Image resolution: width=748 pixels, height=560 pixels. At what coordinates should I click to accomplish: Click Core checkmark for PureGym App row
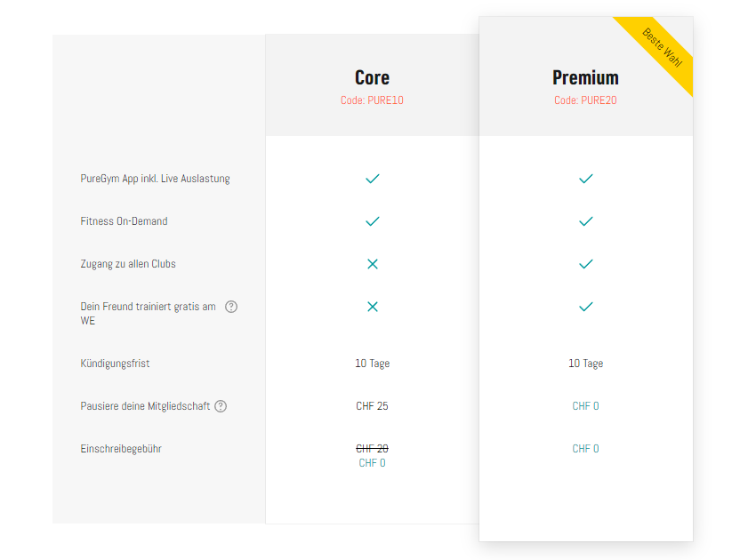(x=373, y=179)
